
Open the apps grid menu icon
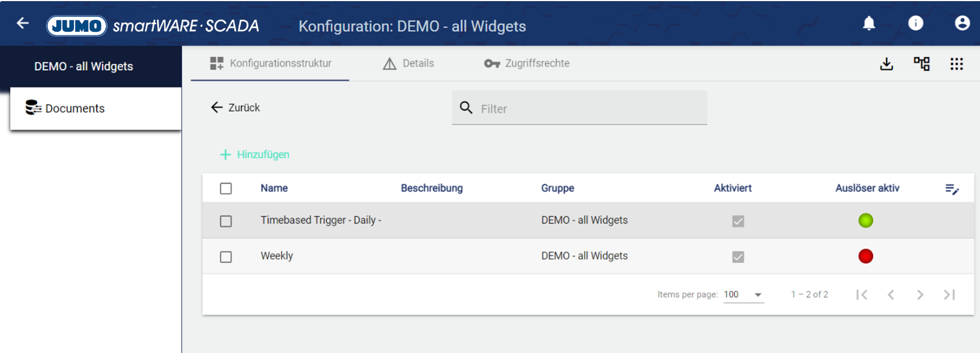(x=956, y=64)
